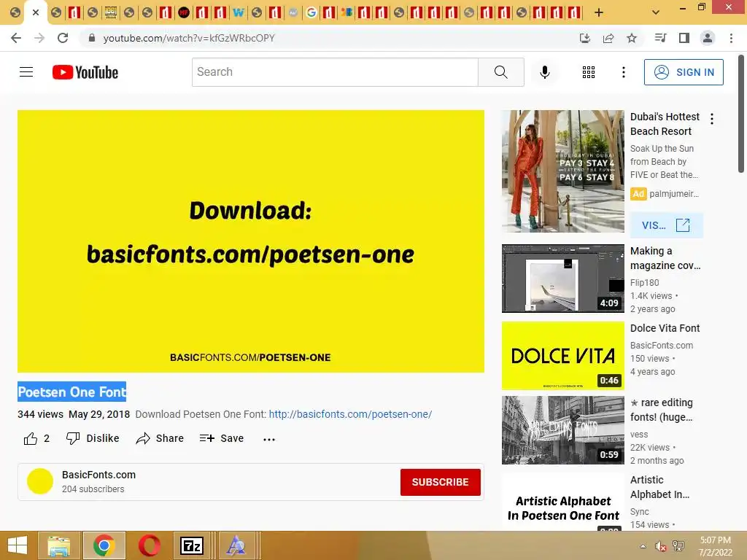Go to the YouTube home logo

85,72
